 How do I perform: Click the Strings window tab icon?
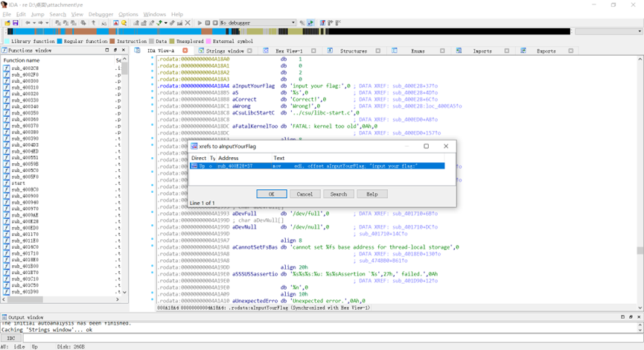click(x=200, y=51)
